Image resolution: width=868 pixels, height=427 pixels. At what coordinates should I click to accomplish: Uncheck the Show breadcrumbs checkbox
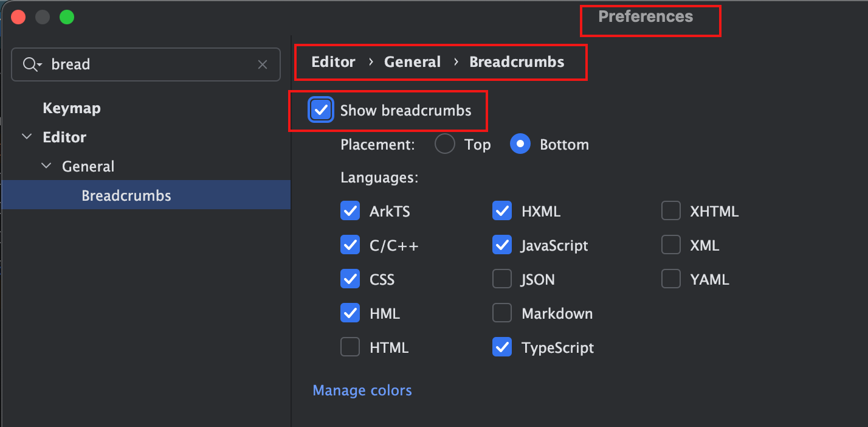click(x=321, y=110)
